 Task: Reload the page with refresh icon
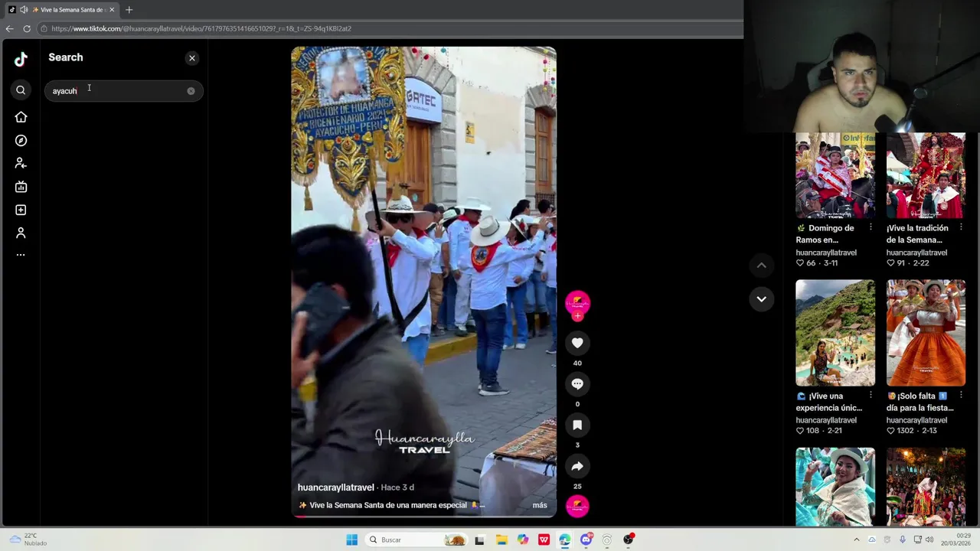tap(27, 28)
